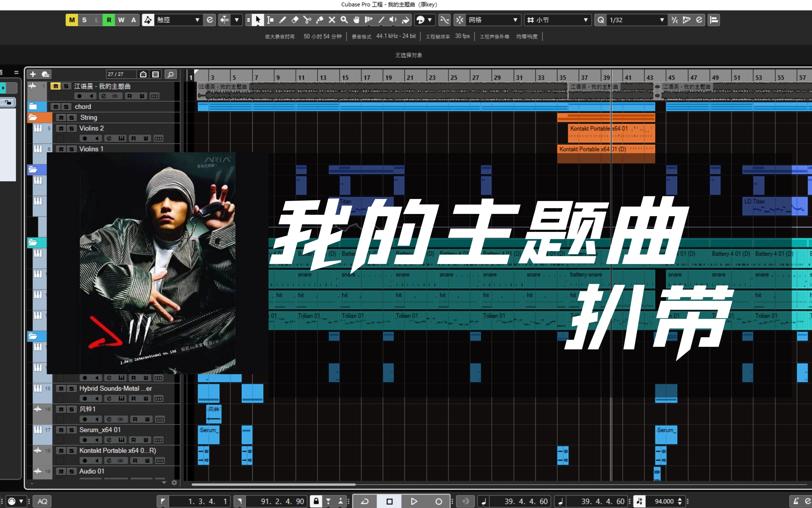This screenshot has height=508, width=812.
Task: Click the Quantize Q apply icon
Action: (601, 20)
